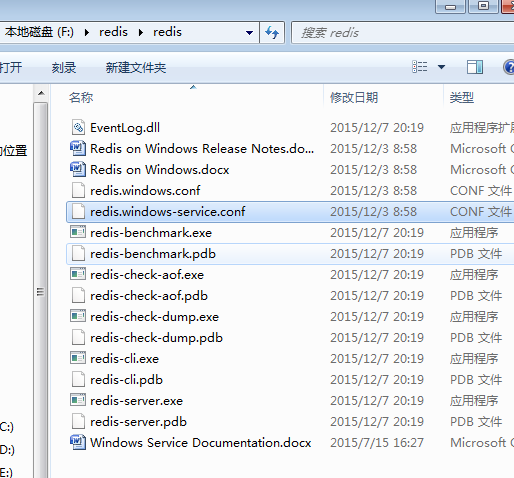Sort by the 名称 column header

pyautogui.click(x=81, y=97)
